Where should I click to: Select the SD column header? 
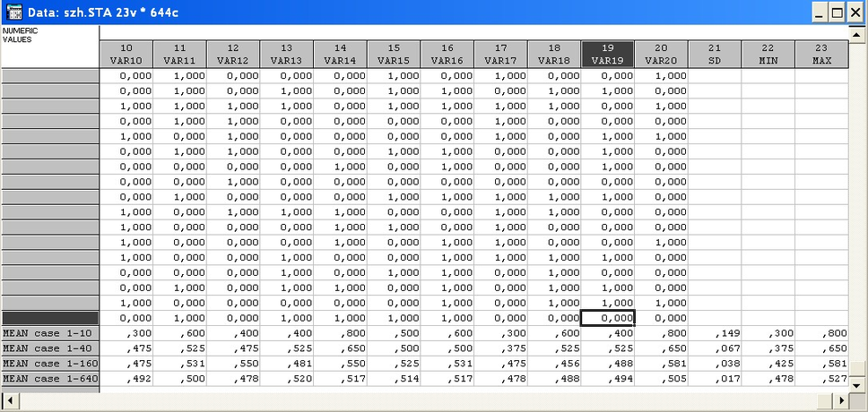(x=716, y=55)
